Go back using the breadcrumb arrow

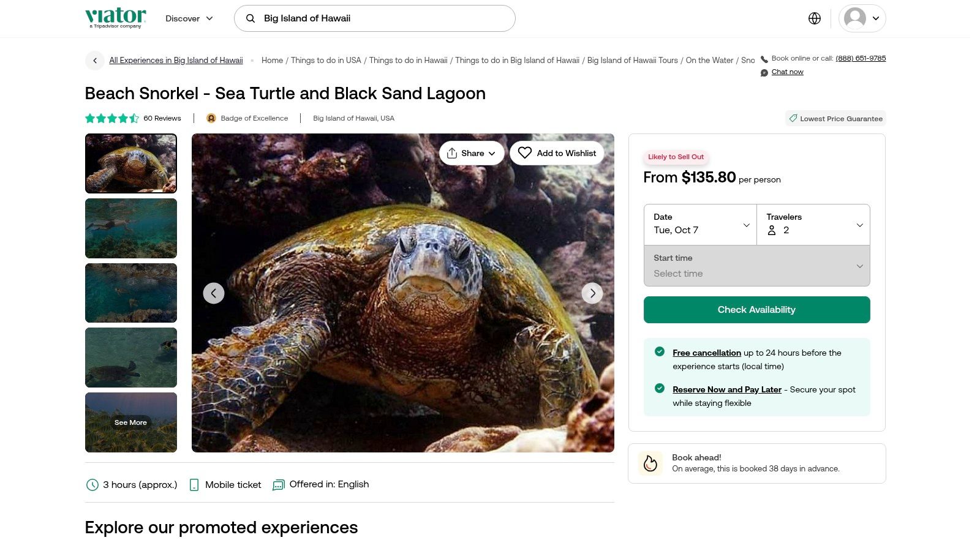coord(95,60)
